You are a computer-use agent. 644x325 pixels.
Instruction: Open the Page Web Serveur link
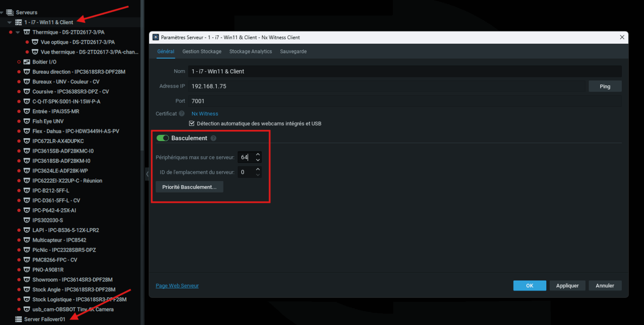(x=177, y=286)
